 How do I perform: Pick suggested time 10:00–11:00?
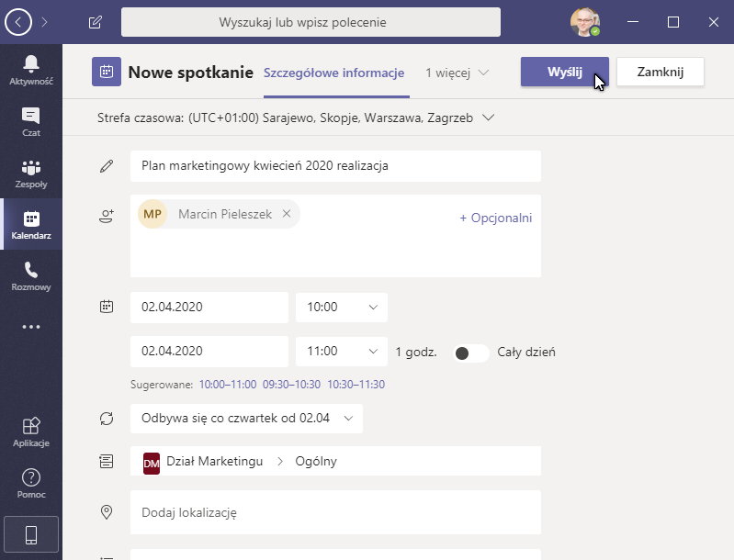[x=228, y=385]
